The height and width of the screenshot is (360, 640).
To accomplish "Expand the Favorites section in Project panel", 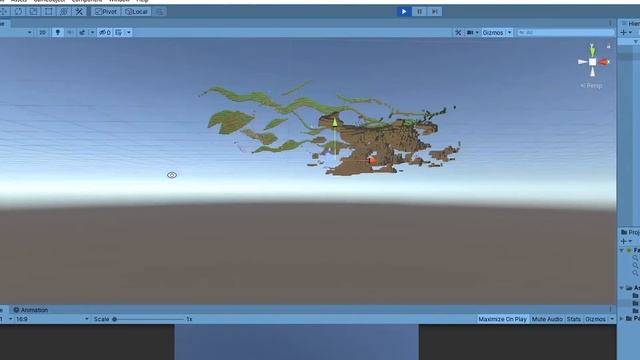I will point(622,250).
